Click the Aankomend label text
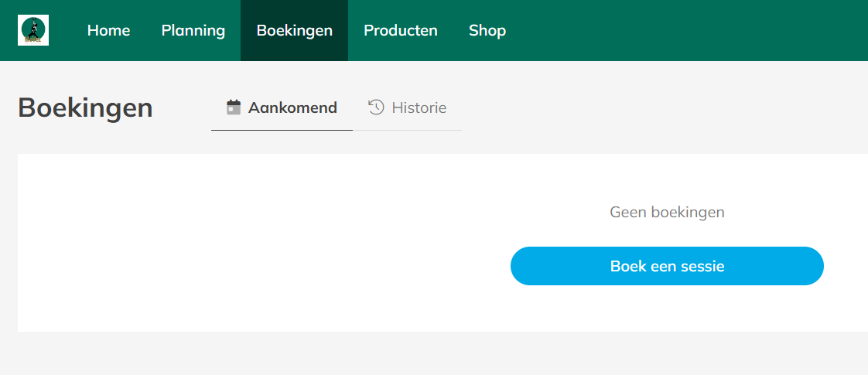The image size is (868, 375). click(x=292, y=107)
